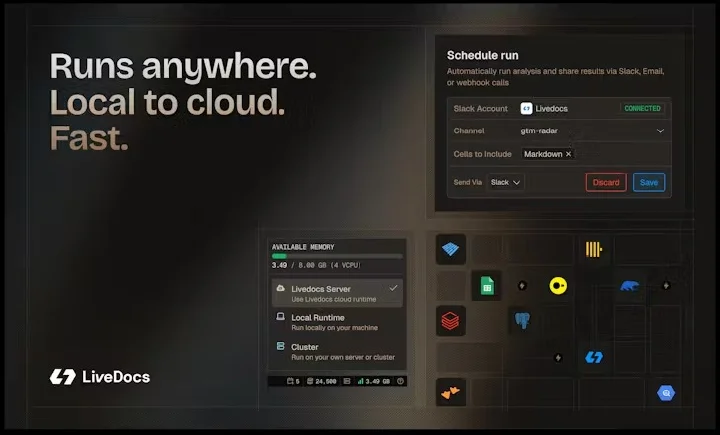Click the Livedocs icon in Slack Account row
The height and width of the screenshot is (435, 720).
526,108
